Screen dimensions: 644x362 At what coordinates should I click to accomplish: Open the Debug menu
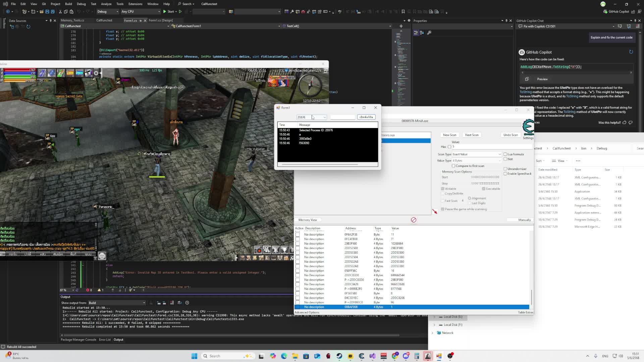81,4
